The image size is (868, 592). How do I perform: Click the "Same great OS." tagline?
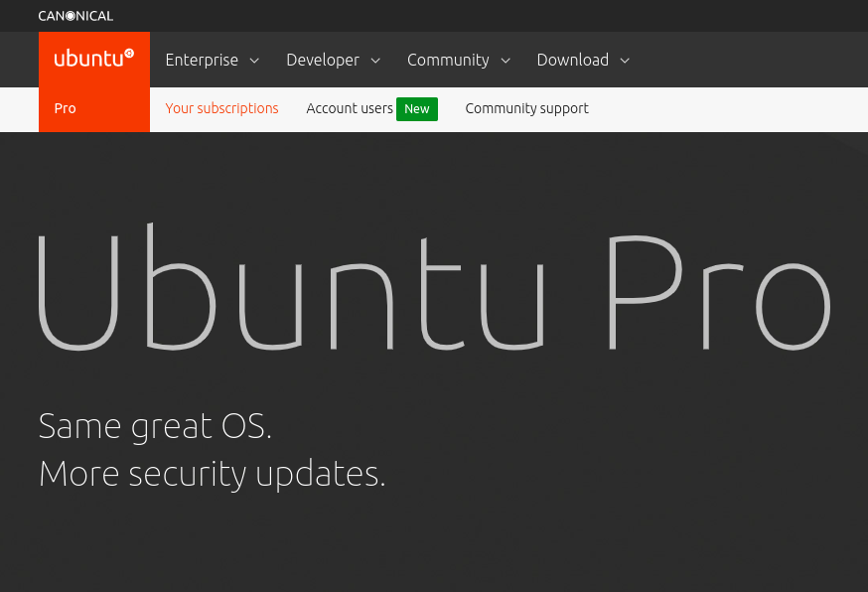155,426
